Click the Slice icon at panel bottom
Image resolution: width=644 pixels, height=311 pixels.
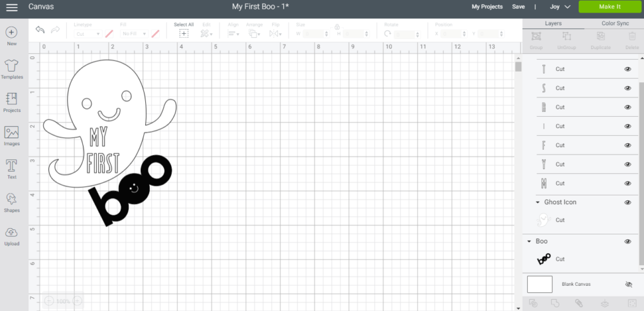pos(533,303)
